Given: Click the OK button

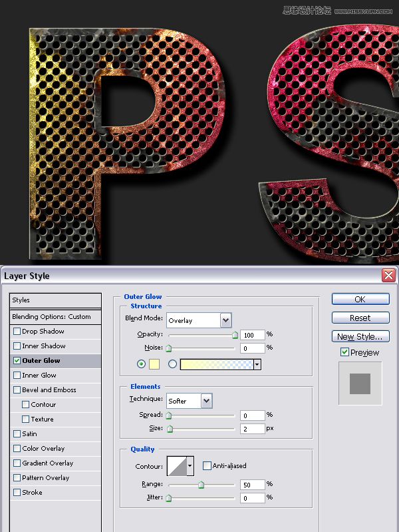Looking at the screenshot, I should pyautogui.click(x=360, y=299).
